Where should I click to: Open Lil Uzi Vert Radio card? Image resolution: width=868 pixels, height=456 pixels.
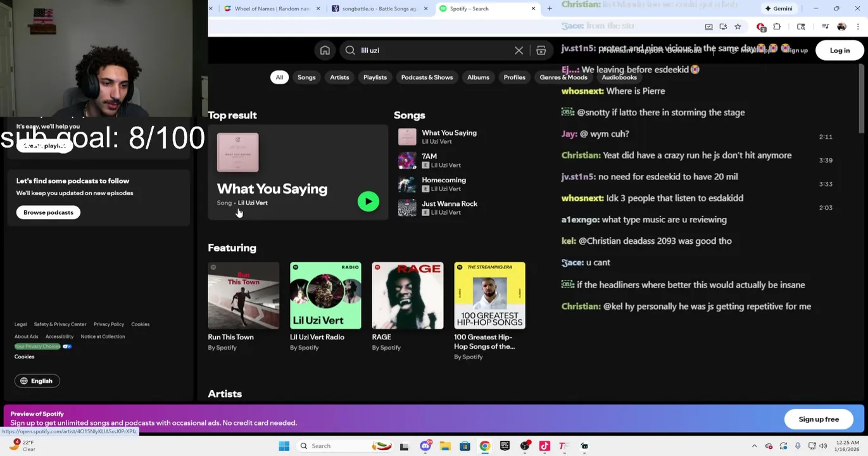[325, 307]
